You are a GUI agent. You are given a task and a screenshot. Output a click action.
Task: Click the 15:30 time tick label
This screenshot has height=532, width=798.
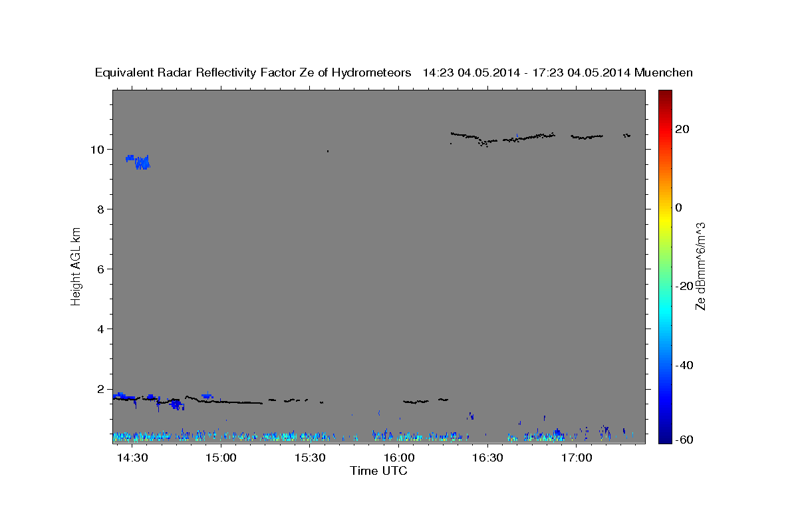[310, 458]
